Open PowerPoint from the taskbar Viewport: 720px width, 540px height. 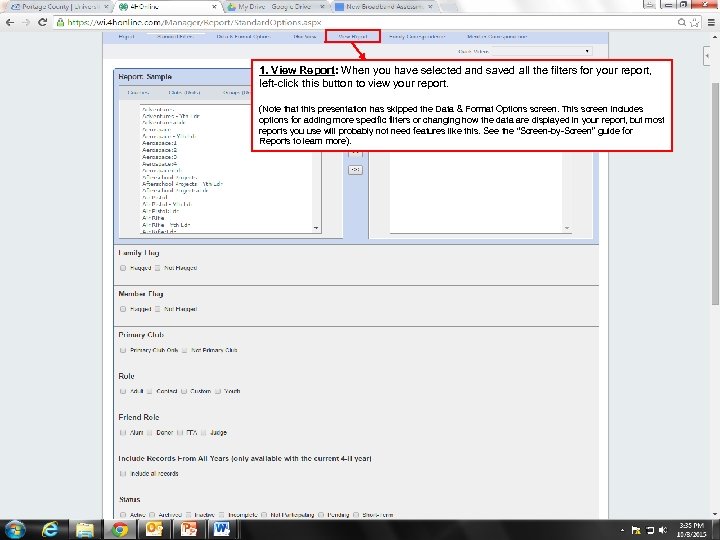[x=189, y=530]
